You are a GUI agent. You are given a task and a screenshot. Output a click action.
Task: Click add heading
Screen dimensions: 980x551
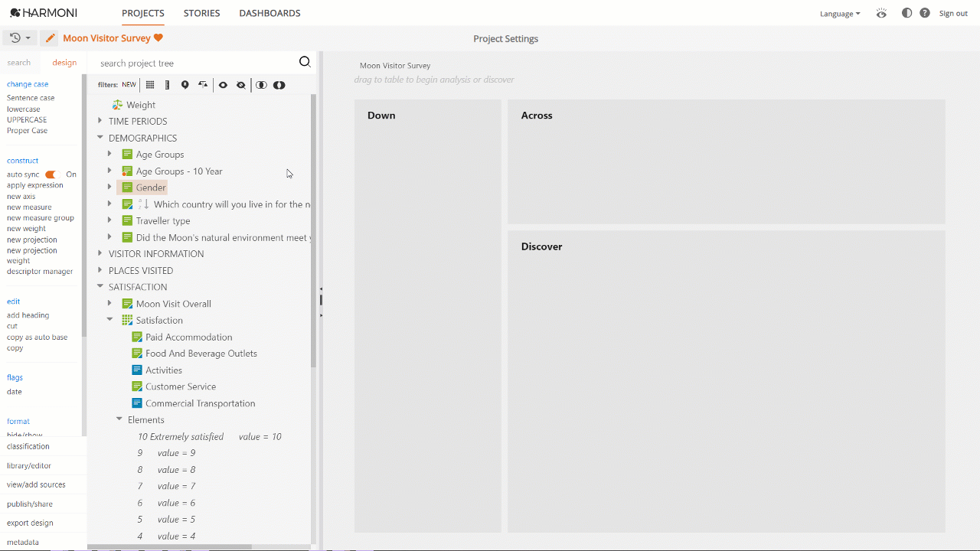tap(28, 315)
